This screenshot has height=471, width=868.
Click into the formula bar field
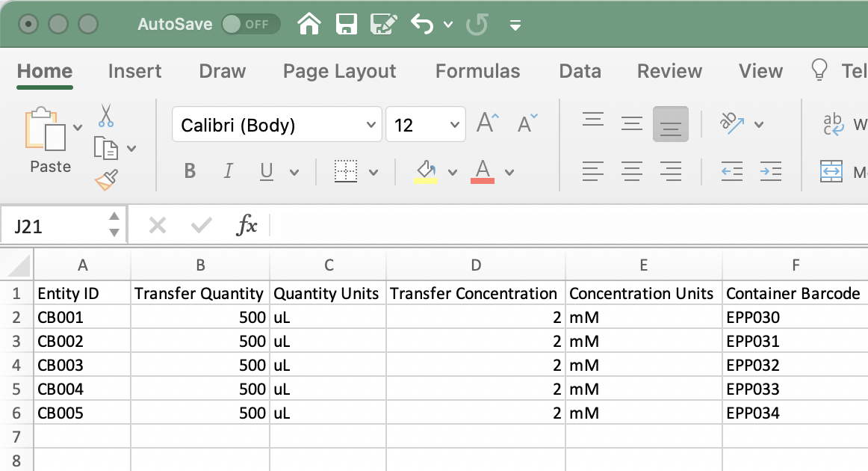coord(569,225)
